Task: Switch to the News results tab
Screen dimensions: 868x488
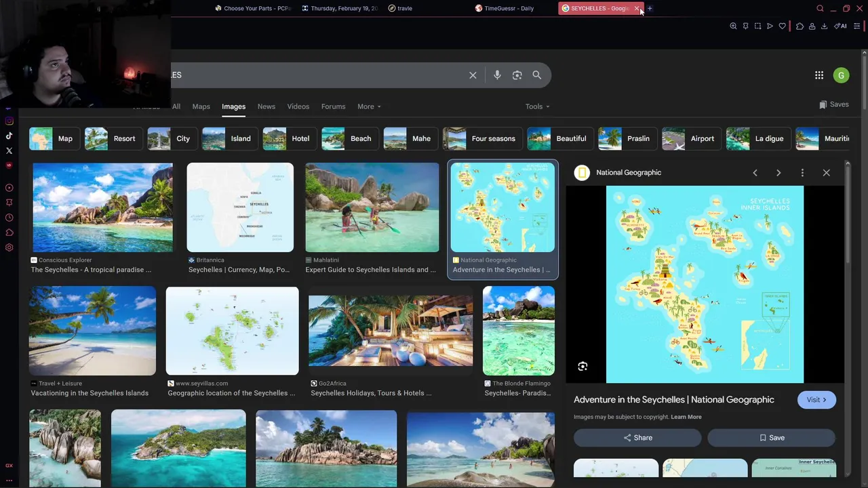Action: (266, 106)
